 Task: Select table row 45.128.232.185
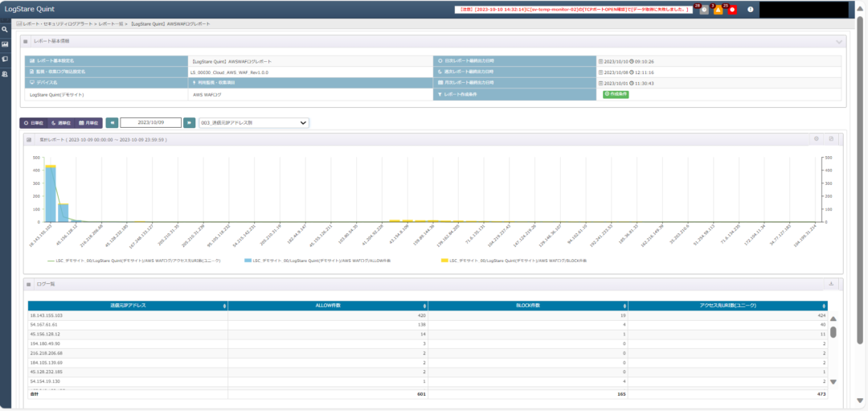click(x=428, y=372)
